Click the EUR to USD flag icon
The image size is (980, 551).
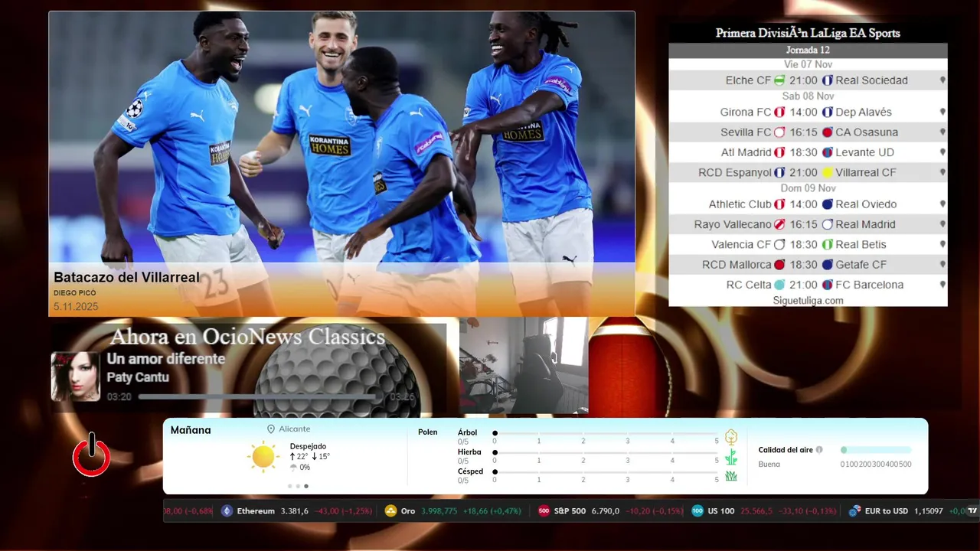pyautogui.click(x=854, y=511)
